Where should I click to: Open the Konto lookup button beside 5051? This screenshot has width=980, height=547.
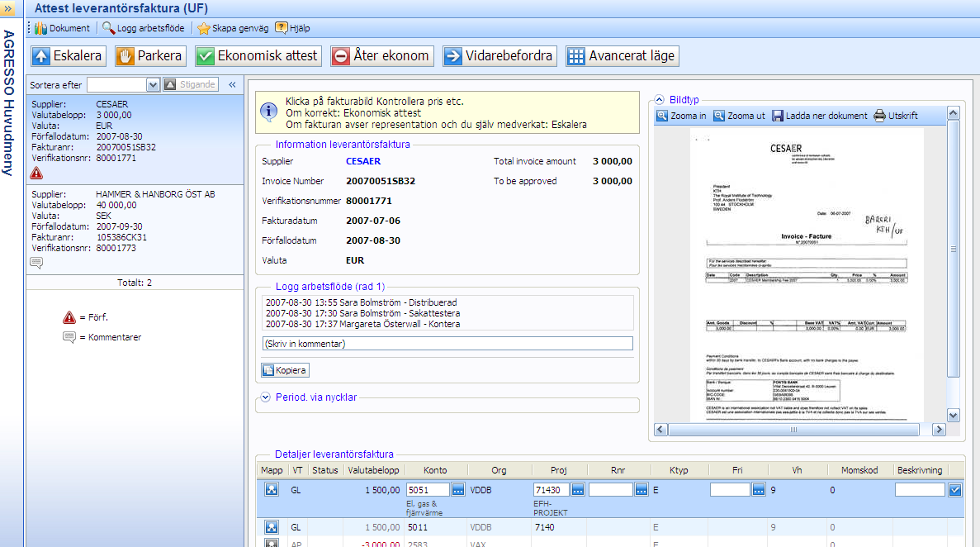coord(458,490)
